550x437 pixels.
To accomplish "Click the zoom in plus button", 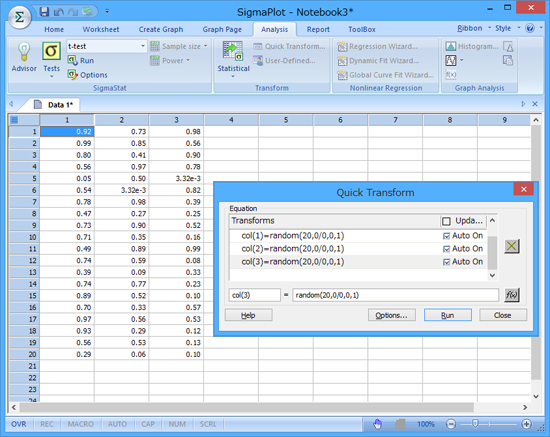I will 526,424.
